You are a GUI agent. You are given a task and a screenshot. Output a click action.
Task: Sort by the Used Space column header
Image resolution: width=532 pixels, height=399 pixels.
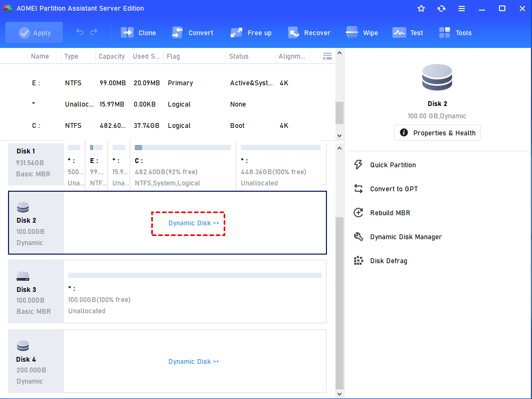coord(146,56)
